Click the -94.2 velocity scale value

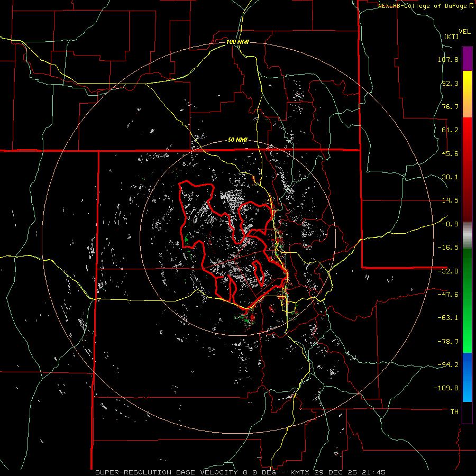coord(448,364)
